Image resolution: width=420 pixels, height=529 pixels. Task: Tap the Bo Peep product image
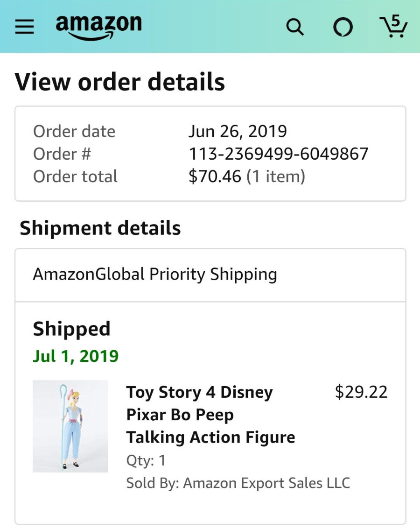pos(70,426)
